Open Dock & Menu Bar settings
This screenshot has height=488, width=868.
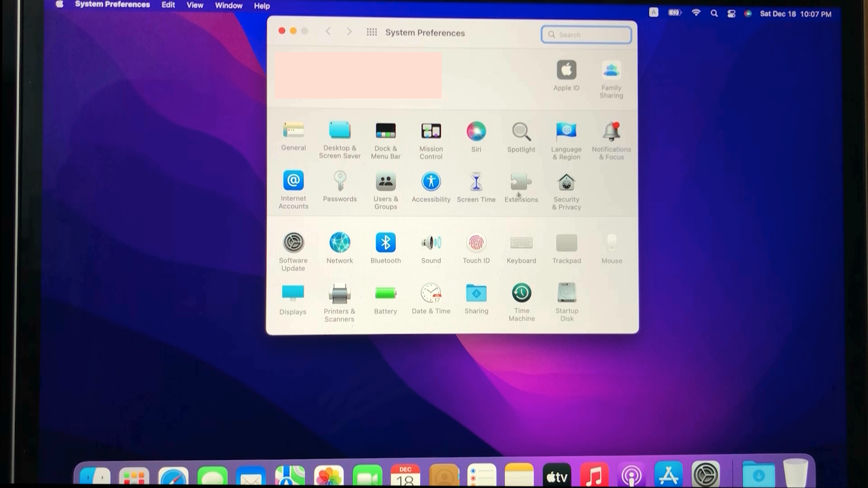tap(385, 131)
